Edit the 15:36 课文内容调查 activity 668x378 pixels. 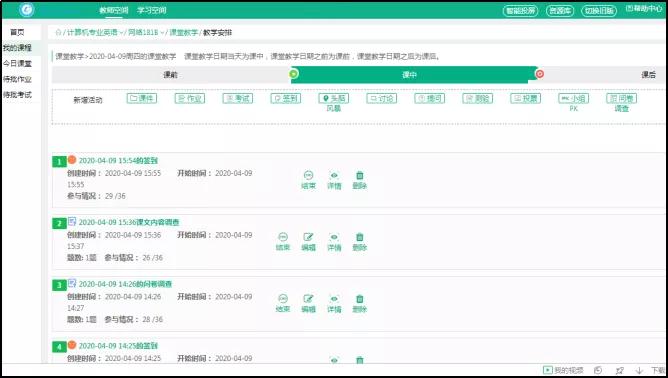point(308,242)
